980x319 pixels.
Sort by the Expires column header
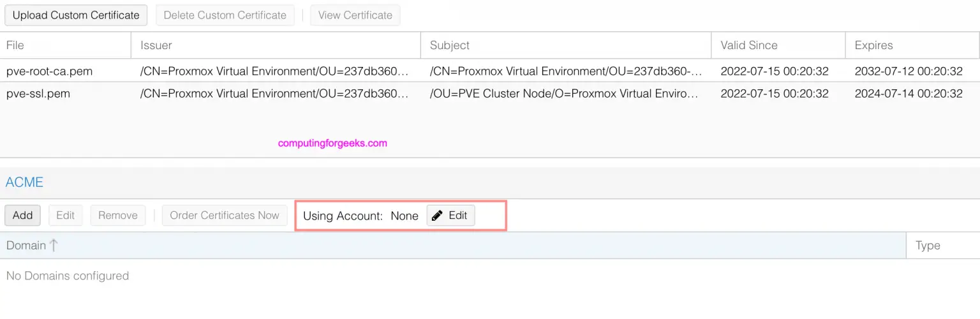coord(873,45)
